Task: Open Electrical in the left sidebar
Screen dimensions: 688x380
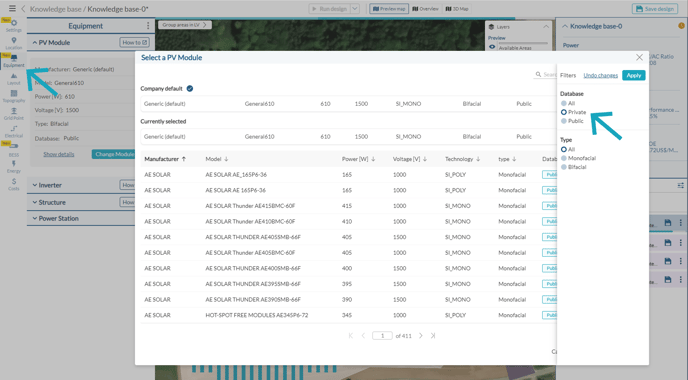Action: click(x=14, y=132)
